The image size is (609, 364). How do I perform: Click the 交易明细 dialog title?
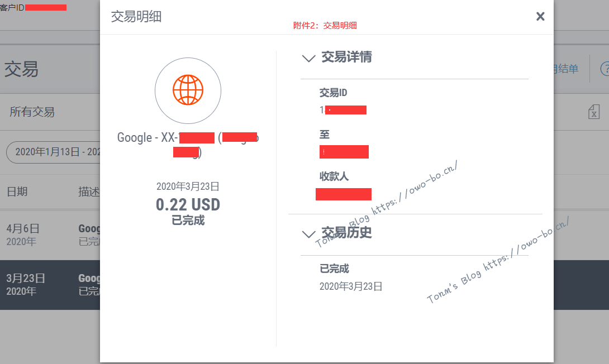click(x=136, y=17)
